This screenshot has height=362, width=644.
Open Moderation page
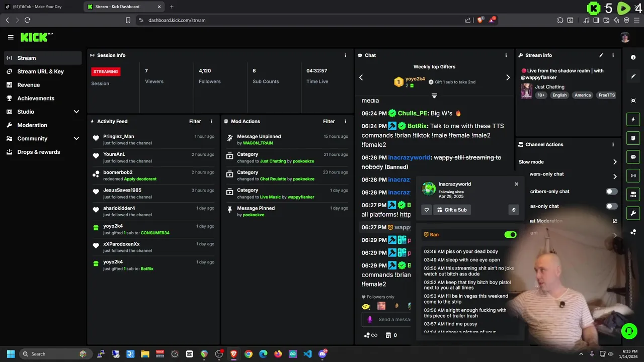click(43, 125)
